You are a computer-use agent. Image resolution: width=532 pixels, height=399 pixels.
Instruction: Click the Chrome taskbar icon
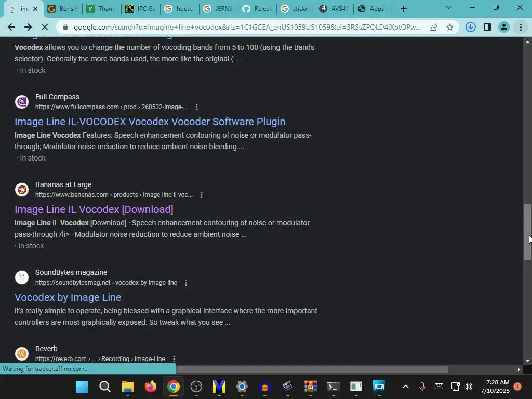coord(174,387)
